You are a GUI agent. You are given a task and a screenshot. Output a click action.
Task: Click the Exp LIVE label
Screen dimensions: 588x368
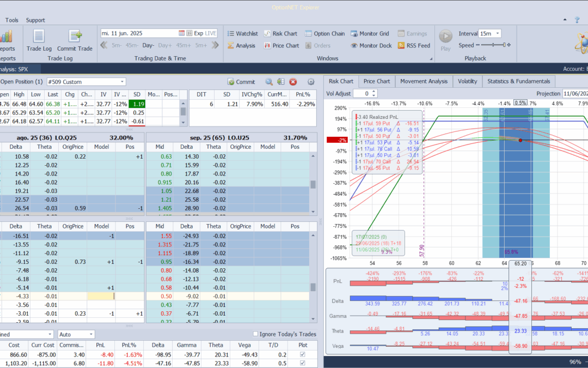tap(205, 33)
